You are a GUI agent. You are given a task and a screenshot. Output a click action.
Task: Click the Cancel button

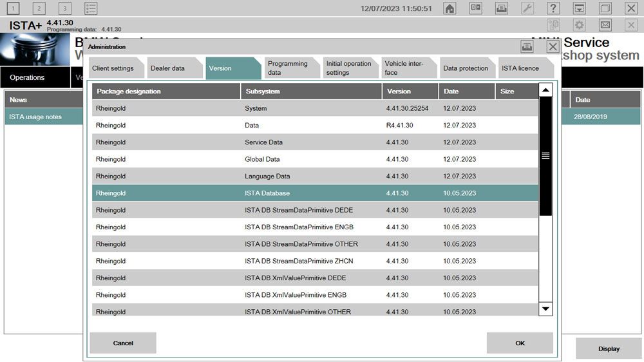pos(123,343)
